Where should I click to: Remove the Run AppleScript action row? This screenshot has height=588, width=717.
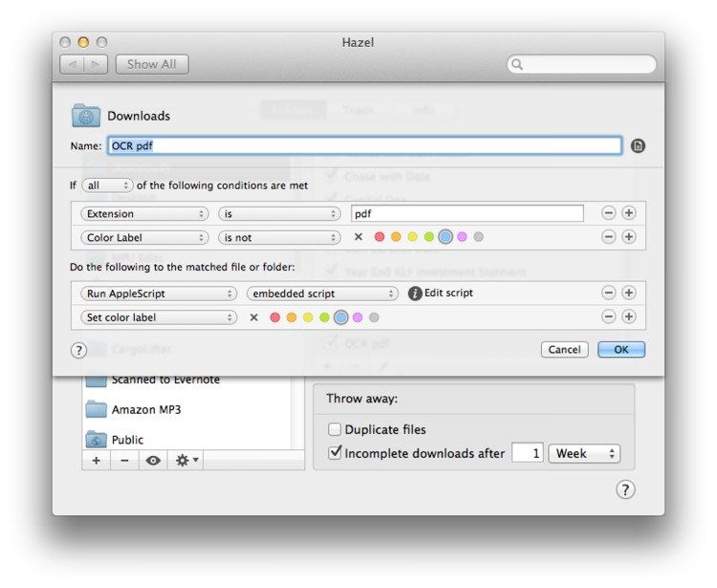pos(608,294)
